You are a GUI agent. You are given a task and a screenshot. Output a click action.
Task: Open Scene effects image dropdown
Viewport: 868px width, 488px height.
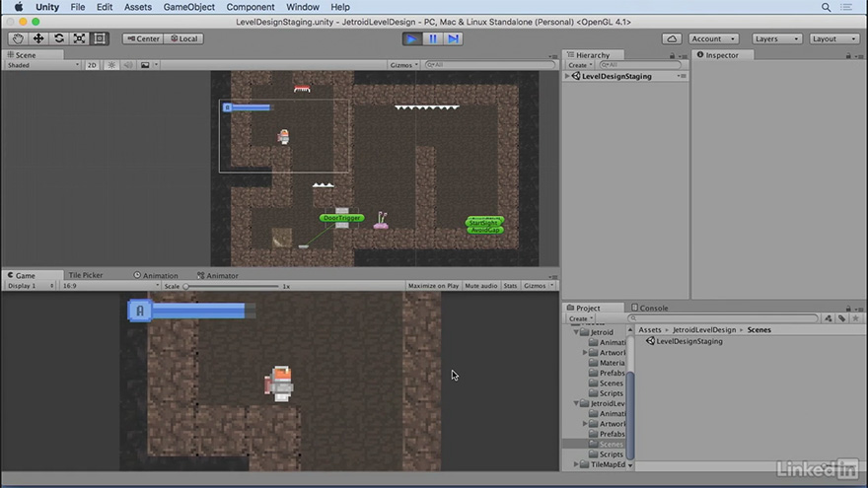coord(148,65)
